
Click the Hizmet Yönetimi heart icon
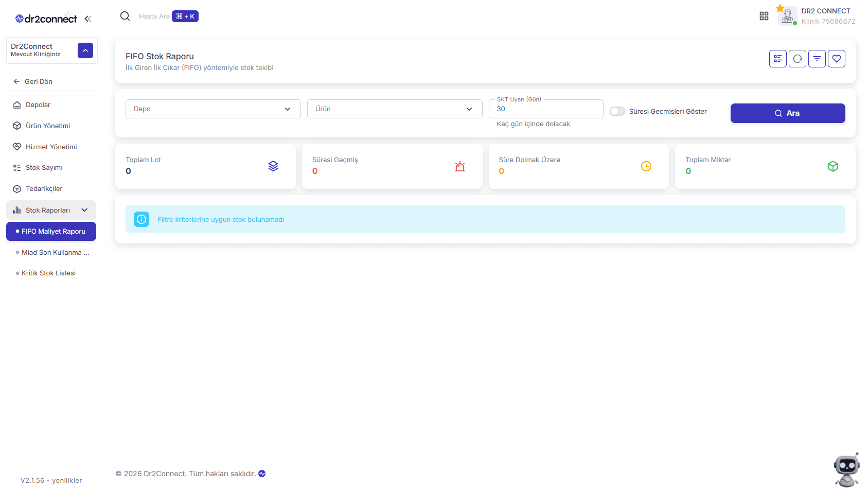(17, 147)
